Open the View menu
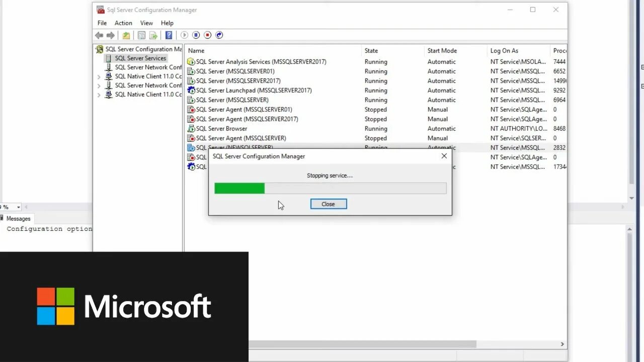This screenshot has height=362, width=644. (146, 23)
